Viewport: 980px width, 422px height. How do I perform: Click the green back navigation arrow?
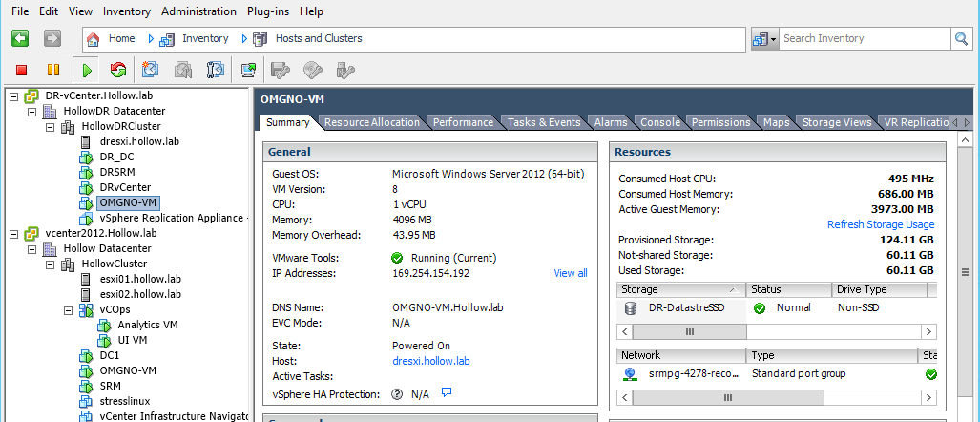click(20, 38)
